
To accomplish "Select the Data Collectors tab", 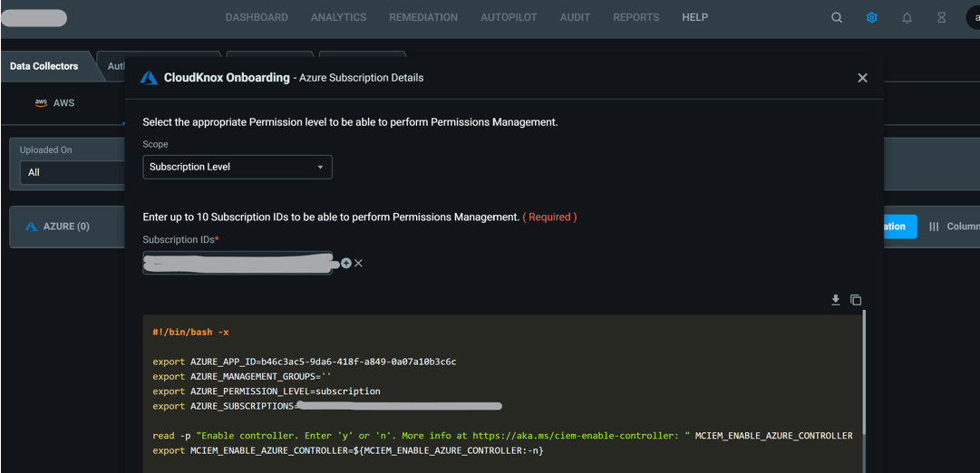I will [45, 66].
